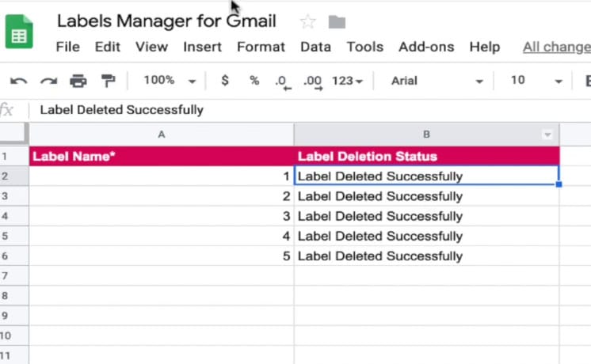Open the Insert menu
Viewport: 591px width, 364px height.
tap(202, 47)
